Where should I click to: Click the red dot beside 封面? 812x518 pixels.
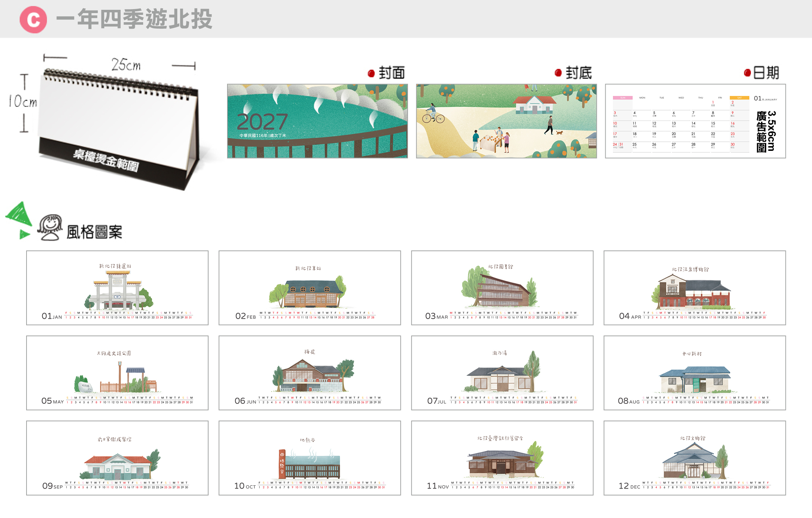click(371, 74)
